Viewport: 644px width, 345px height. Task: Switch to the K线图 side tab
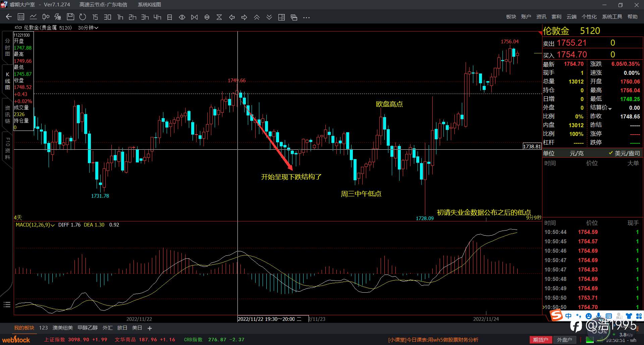[7, 81]
